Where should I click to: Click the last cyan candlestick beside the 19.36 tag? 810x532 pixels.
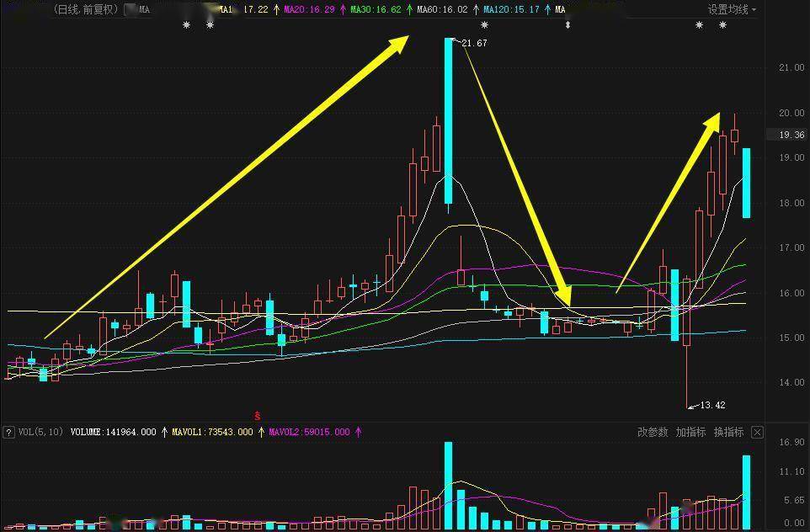pyautogui.click(x=747, y=183)
